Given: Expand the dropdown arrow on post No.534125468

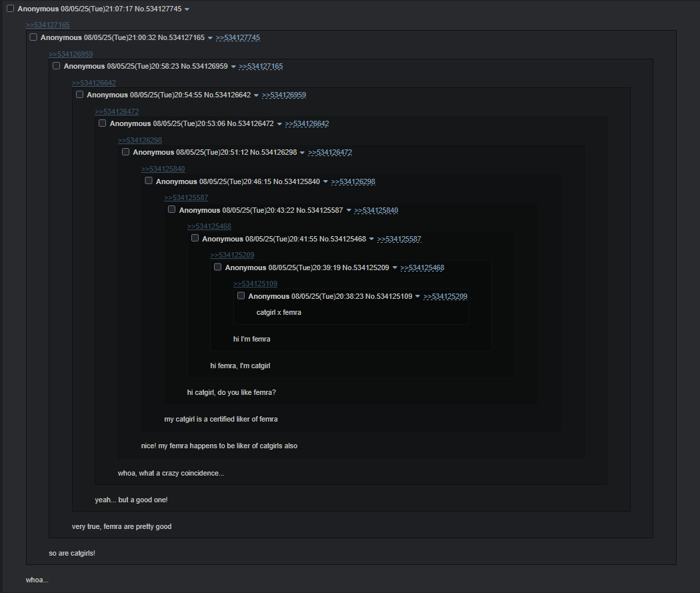Looking at the screenshot, I should 371,239.
